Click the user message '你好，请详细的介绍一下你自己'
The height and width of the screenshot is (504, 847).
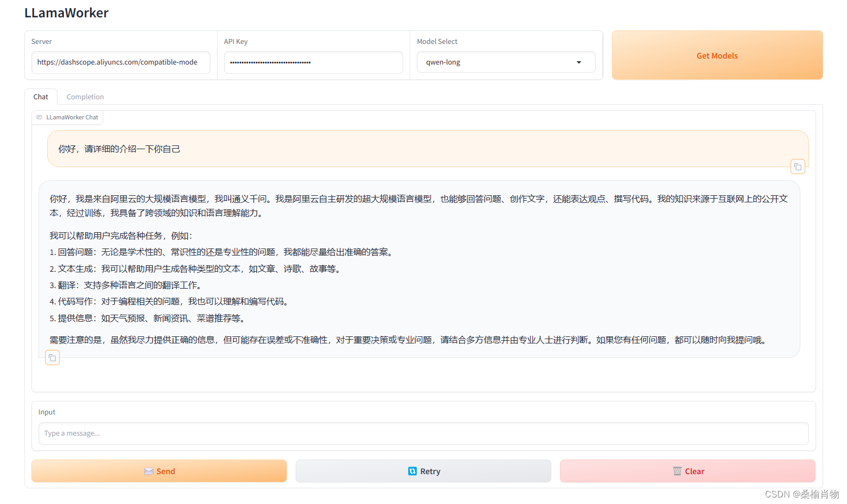pyautogui.click(x=119, y=149)
